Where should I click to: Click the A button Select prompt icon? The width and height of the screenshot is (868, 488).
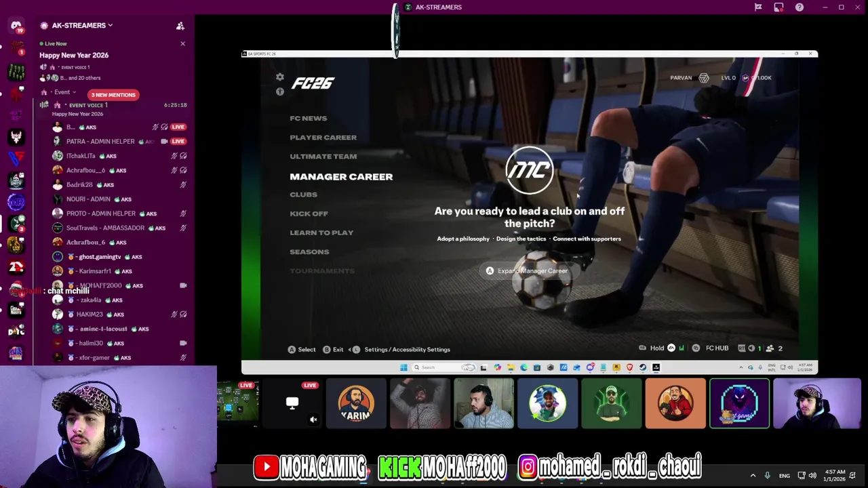292,350
